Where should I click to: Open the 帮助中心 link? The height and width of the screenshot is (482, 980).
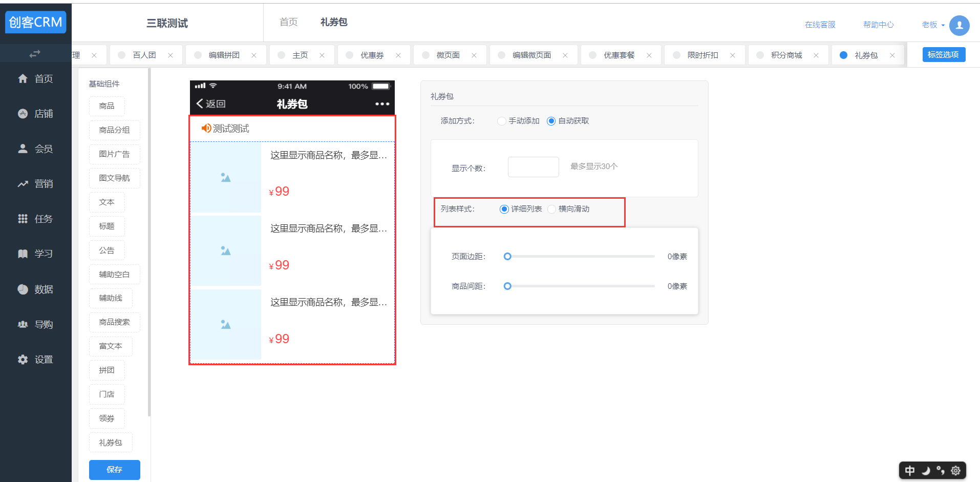click(878, 25)
